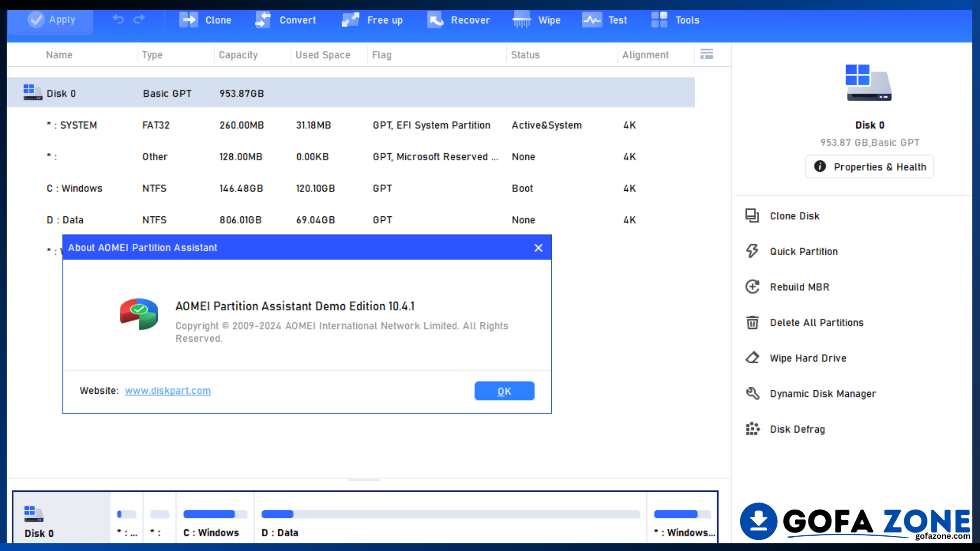Sort by the Type column header

[x=152, y=55]
